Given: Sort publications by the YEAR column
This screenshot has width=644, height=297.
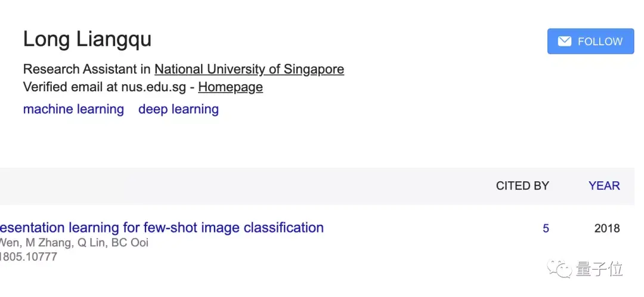Looking at the screenshot, I should (603, 185).
